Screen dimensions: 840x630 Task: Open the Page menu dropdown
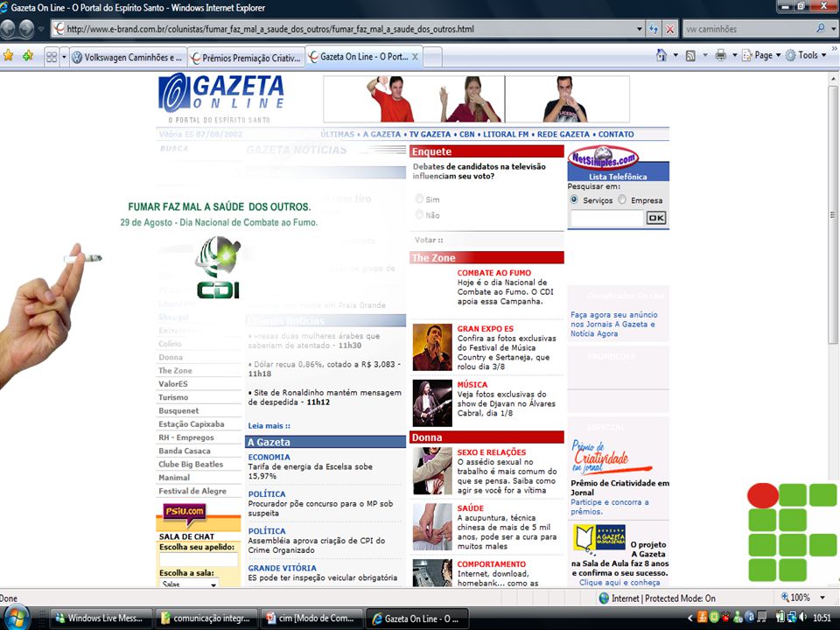tap(760, 55)
